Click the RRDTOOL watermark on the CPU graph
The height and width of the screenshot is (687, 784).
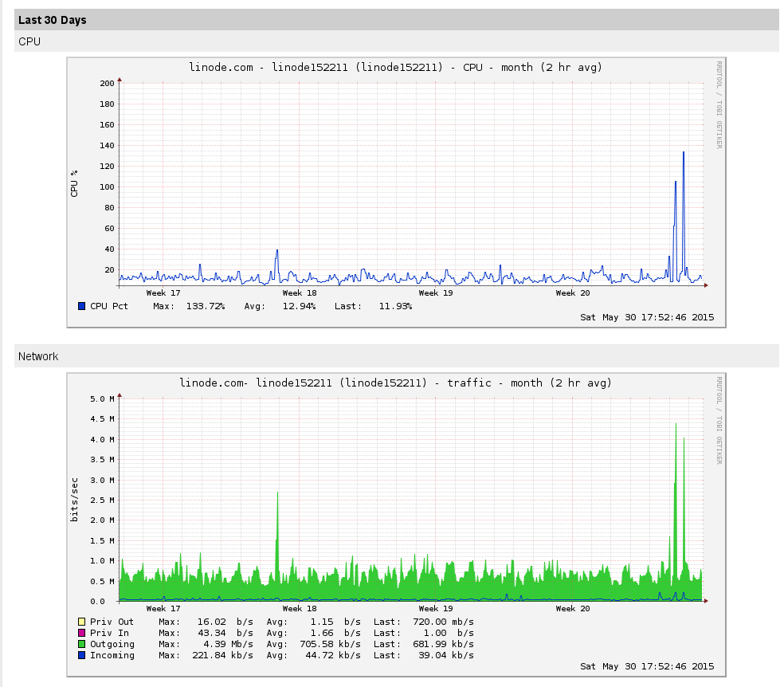(719, 104)
